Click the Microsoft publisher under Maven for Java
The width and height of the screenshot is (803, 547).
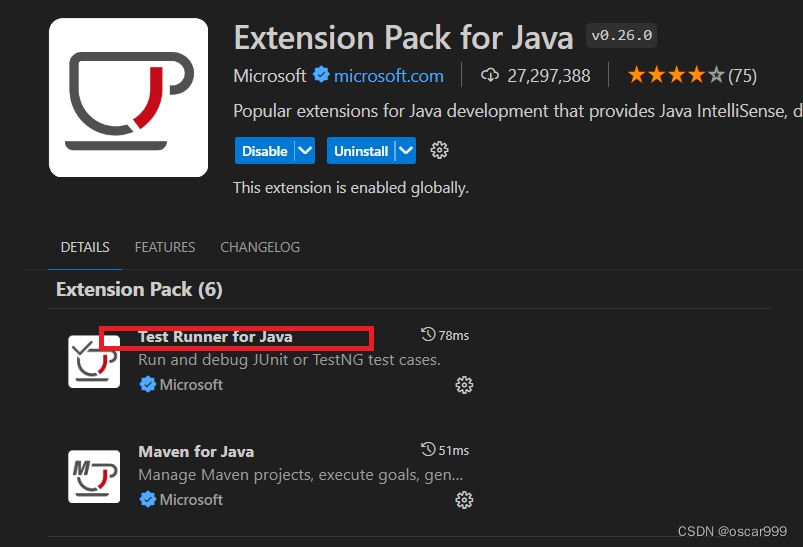click(191, 499)
